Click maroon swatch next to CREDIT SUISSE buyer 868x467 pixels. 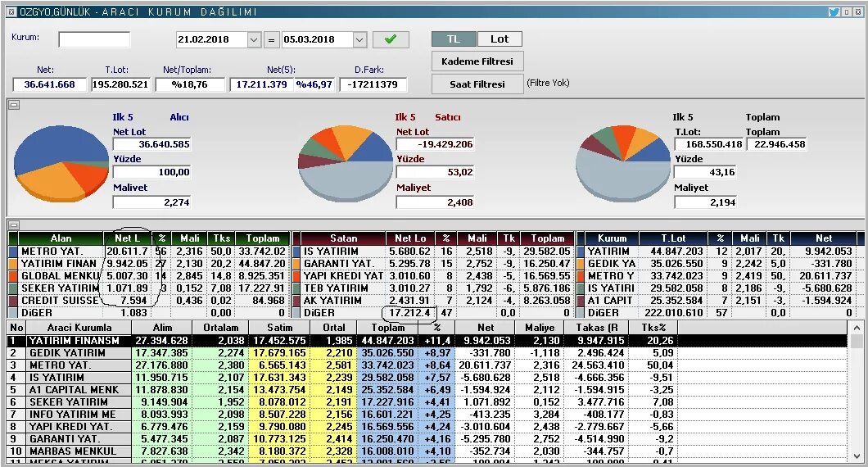click(13, 300)
